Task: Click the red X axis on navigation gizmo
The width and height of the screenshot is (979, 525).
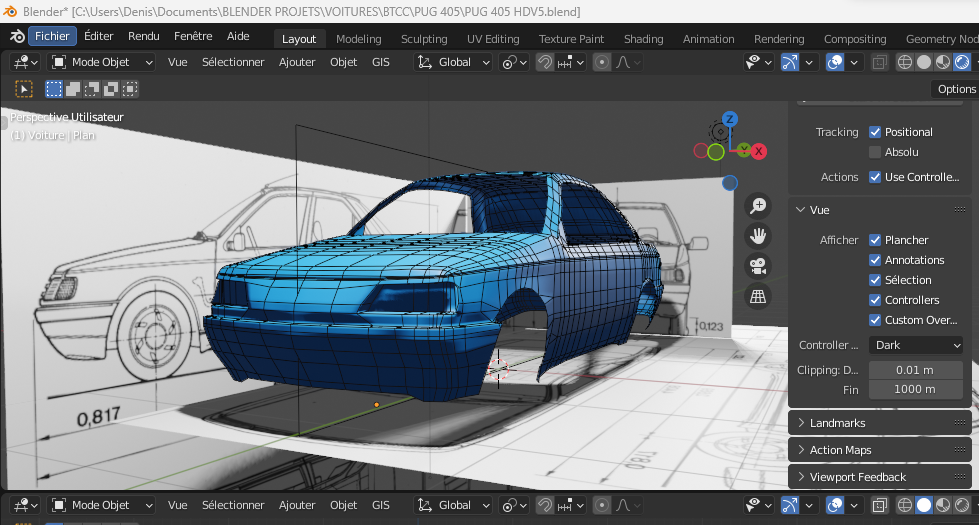Action: (759, 151)
